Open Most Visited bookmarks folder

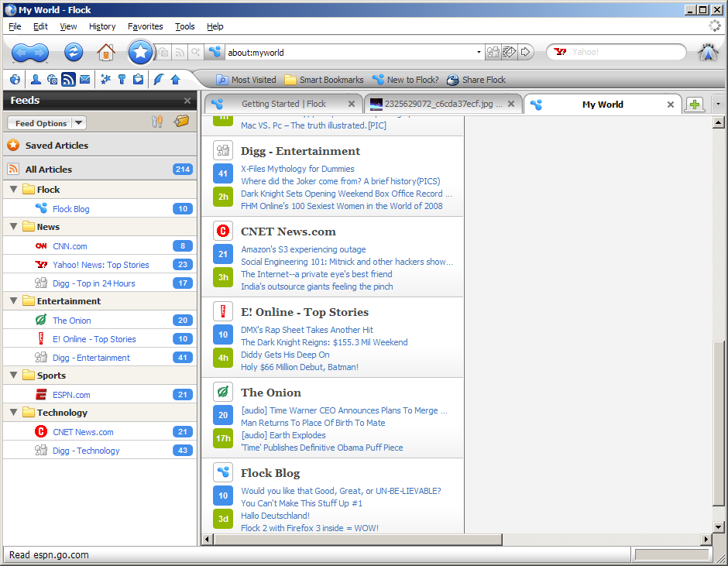246,80
